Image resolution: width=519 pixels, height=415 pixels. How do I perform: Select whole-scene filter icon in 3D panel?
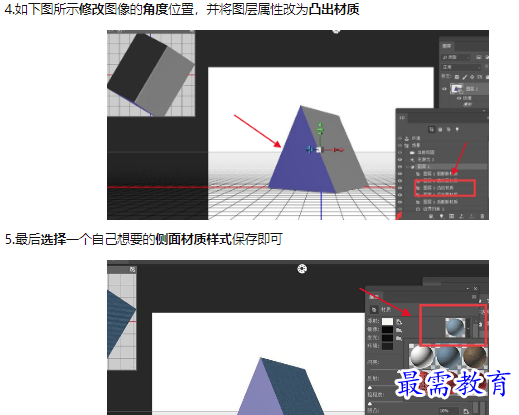(432, 129)
